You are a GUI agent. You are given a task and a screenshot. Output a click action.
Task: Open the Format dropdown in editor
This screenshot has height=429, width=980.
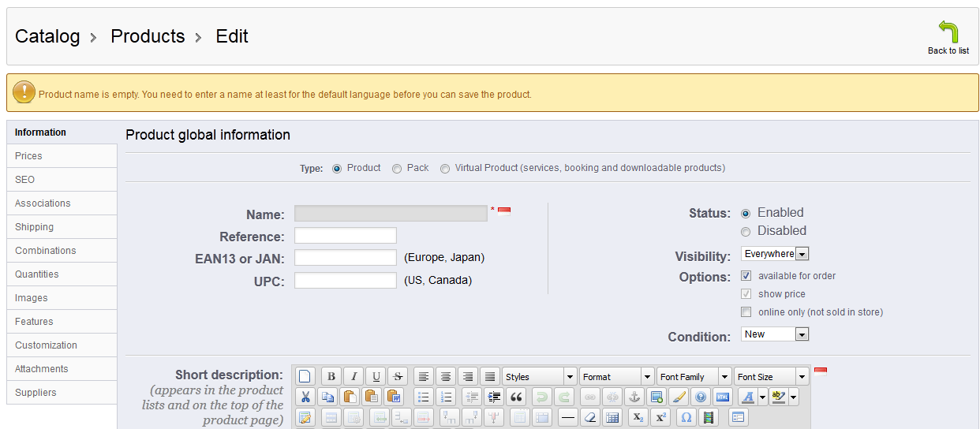(x=617, y=377)
